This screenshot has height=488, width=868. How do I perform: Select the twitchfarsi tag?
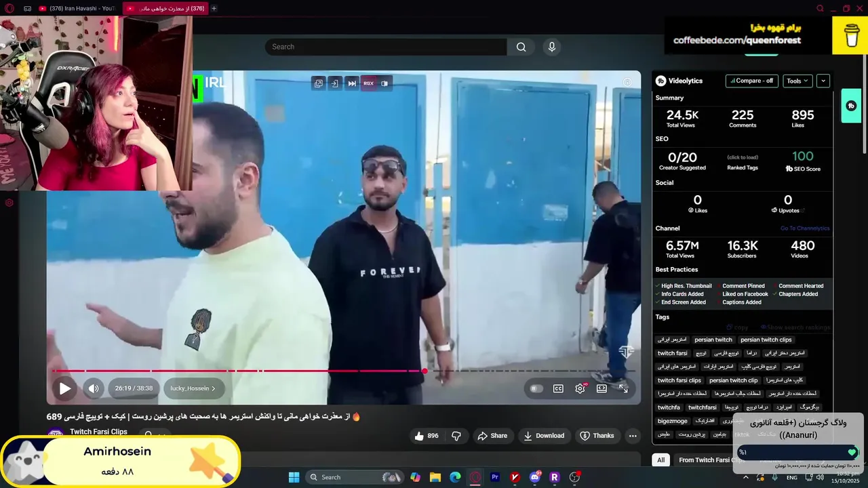(702, 407)
